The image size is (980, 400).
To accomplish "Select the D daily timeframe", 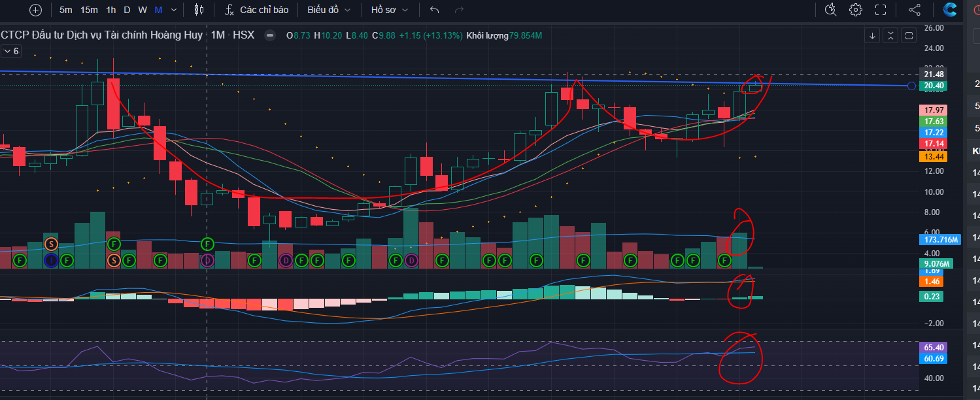I will [127, 10].
